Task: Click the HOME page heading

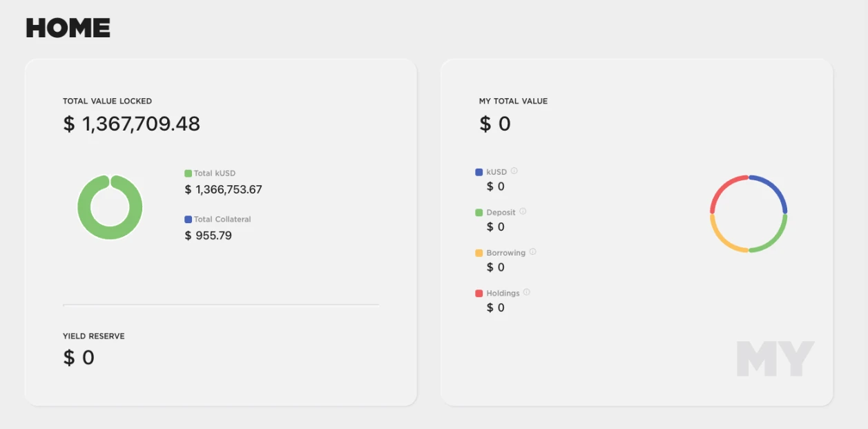Action: (68, 28)
